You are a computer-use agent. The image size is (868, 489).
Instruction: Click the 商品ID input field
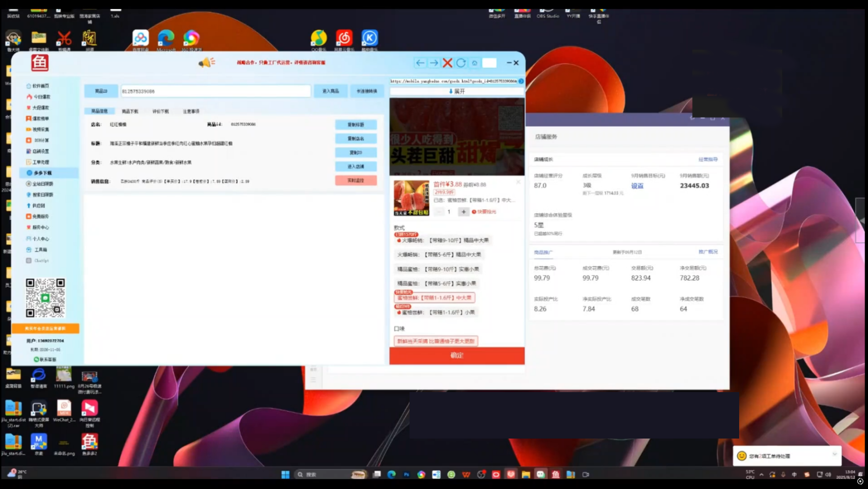click(x=215, y=91)
